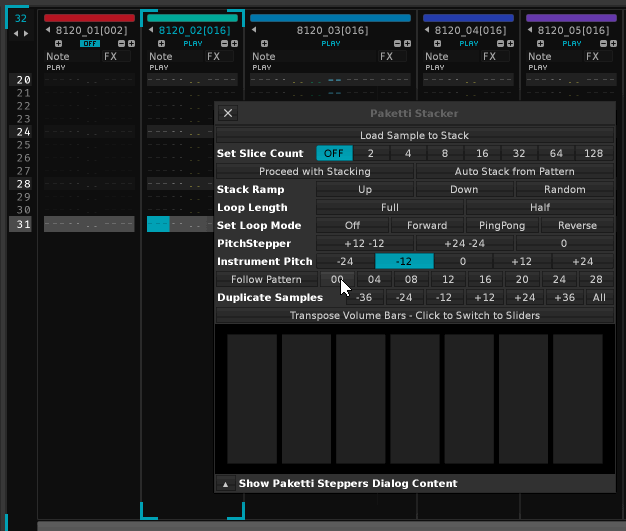This screenshot has width=626, height=531.
Task: Click the pattern length 32 field
Action: coord(20,18)
